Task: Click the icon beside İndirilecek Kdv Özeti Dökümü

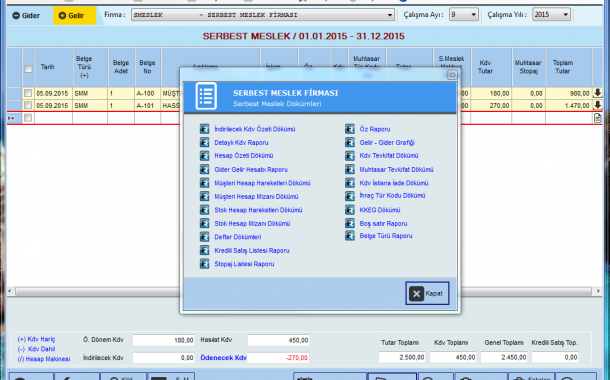Action: pyautogui.click(x=205, y=129)
